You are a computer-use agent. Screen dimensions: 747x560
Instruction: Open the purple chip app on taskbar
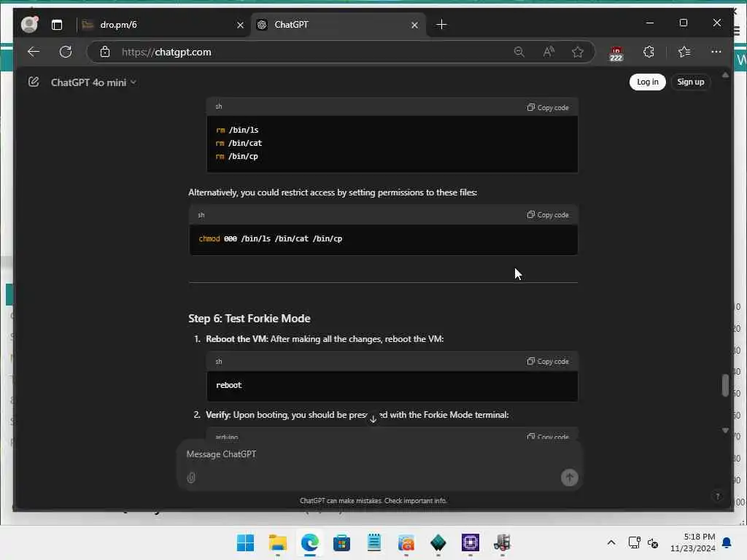tap(471, 542)
